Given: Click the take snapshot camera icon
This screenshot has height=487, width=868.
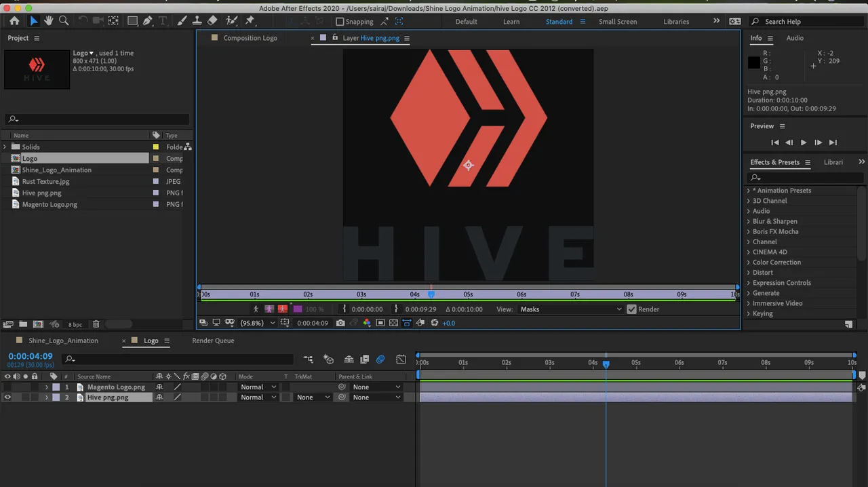Looking at the screenshot, I should 340,323.
